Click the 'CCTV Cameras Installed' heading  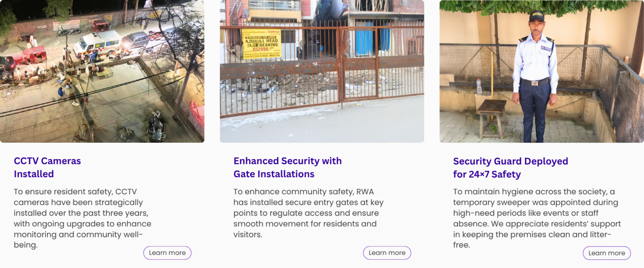[x=47, y=167]
